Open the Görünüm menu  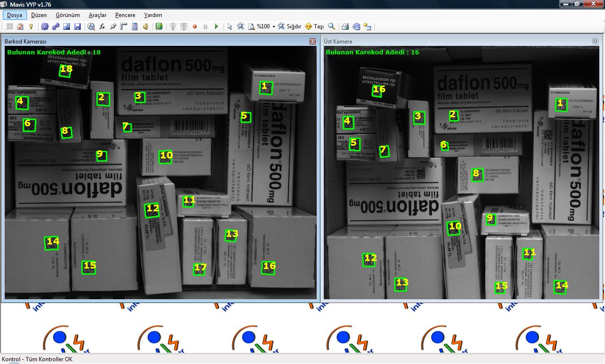pos(68,15)
